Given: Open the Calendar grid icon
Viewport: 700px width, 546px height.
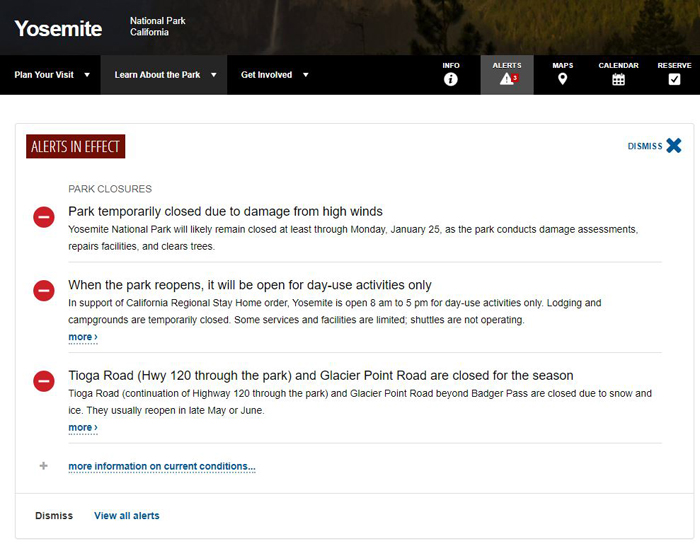Looking at the screenshot, I should [618, 79].
